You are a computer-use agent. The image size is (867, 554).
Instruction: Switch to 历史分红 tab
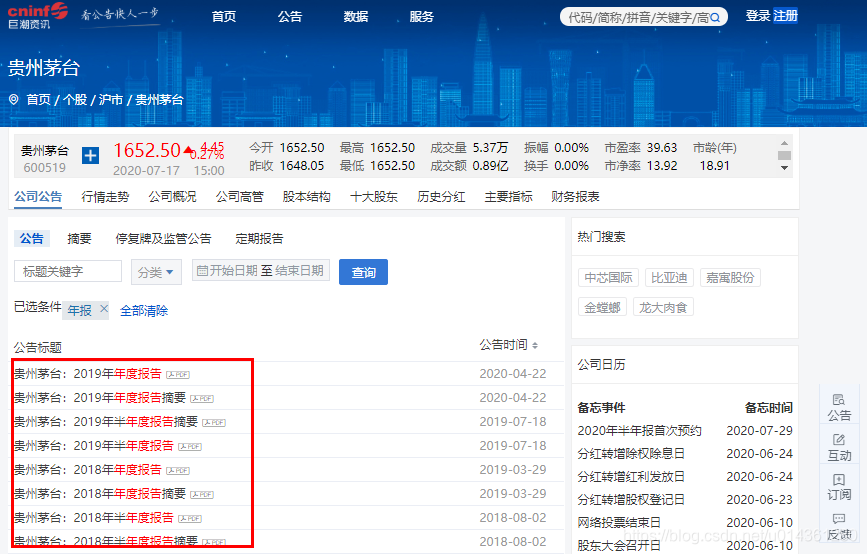pyautogui.click(x=441, y=197)
